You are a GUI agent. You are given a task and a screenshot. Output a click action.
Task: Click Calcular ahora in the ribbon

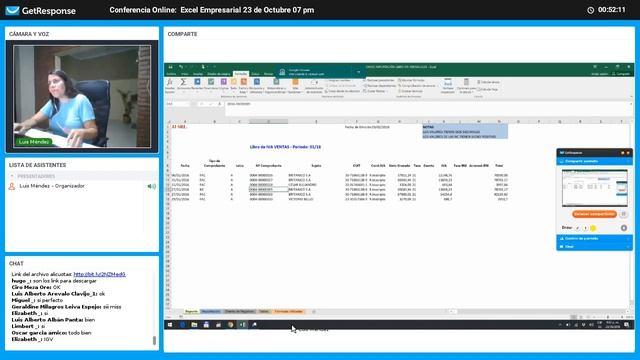(x=489, y=82)
